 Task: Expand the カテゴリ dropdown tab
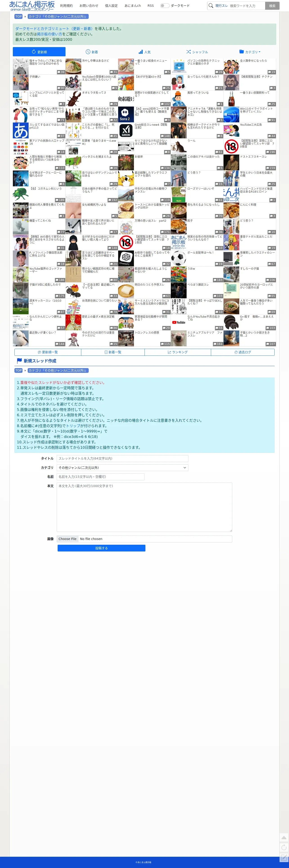[250, 52]
